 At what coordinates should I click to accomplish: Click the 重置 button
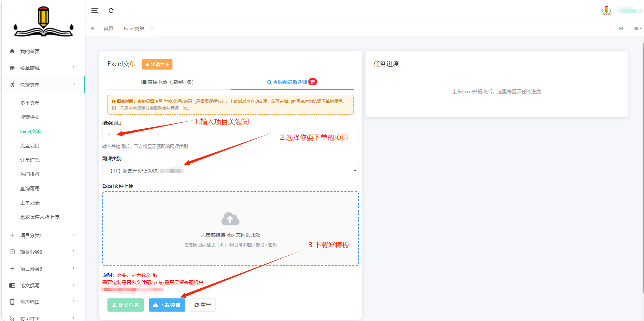[x=203, y=305]
